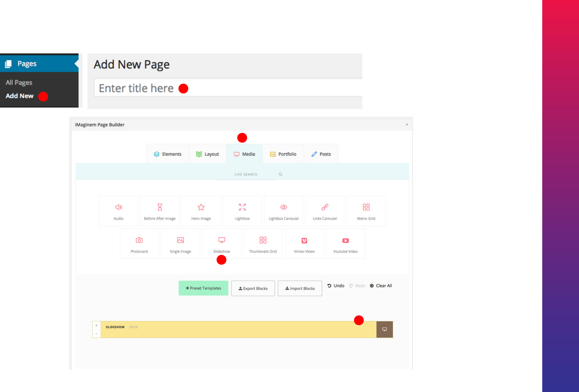Collapse the iMaginem Page Builder panel
579x392 pixels.
407,124
